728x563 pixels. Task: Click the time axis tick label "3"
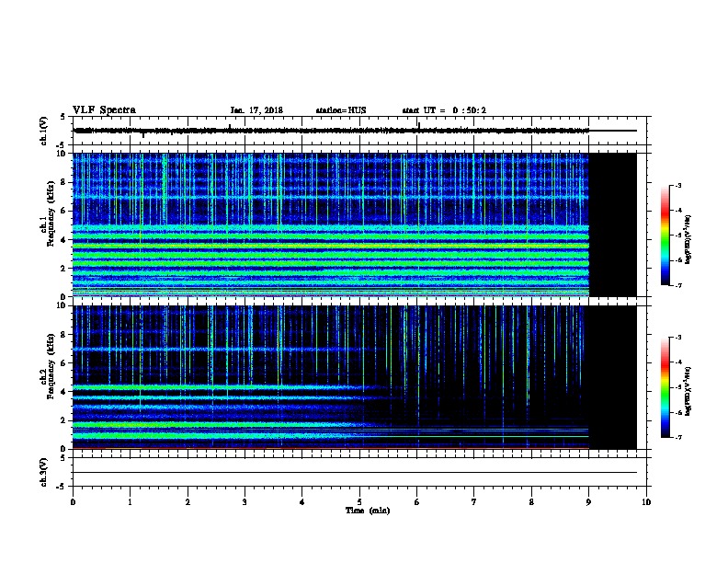pos(245,502)
